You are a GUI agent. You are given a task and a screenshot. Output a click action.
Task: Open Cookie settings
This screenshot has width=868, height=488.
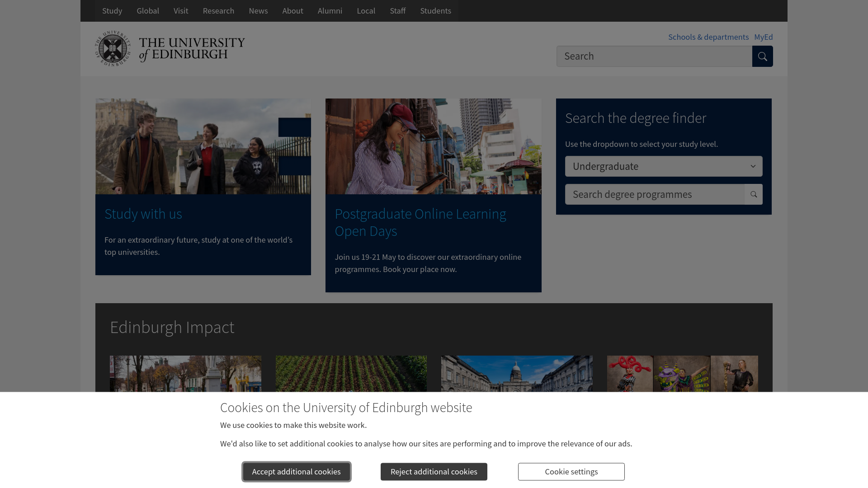(571, 472)
